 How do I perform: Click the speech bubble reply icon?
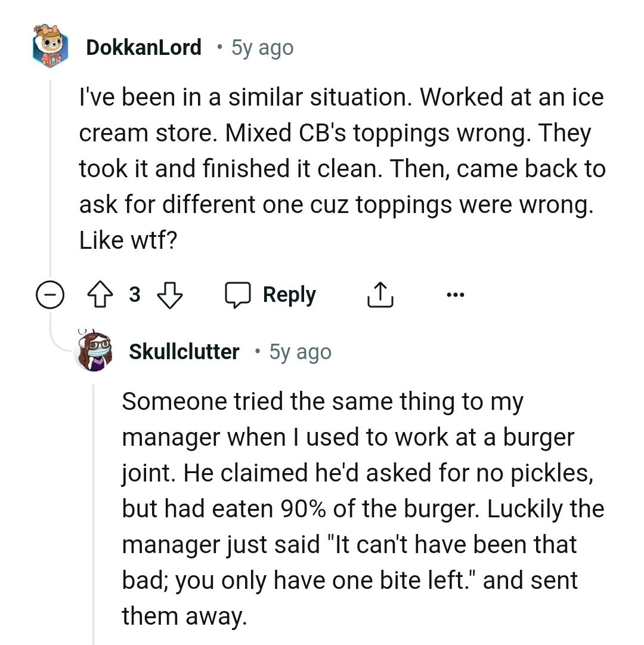tap(239, 294)
